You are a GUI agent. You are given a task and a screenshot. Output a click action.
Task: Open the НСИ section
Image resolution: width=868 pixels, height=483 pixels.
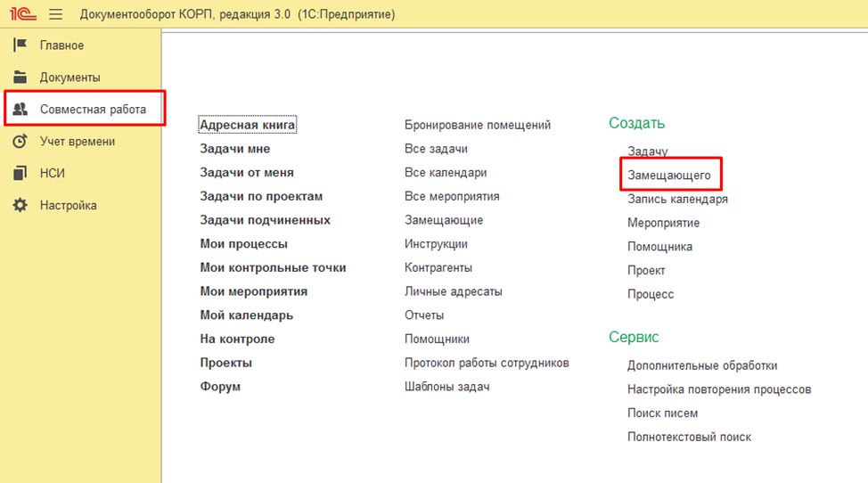(x=52, y=174)
